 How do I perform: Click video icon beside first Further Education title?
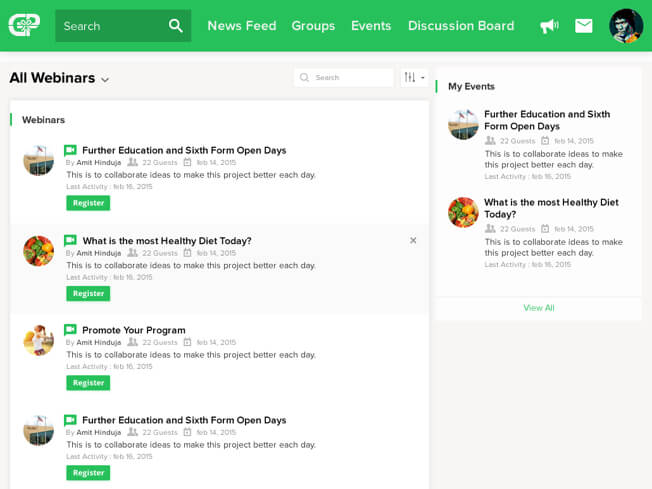click(x=70, y=150)
